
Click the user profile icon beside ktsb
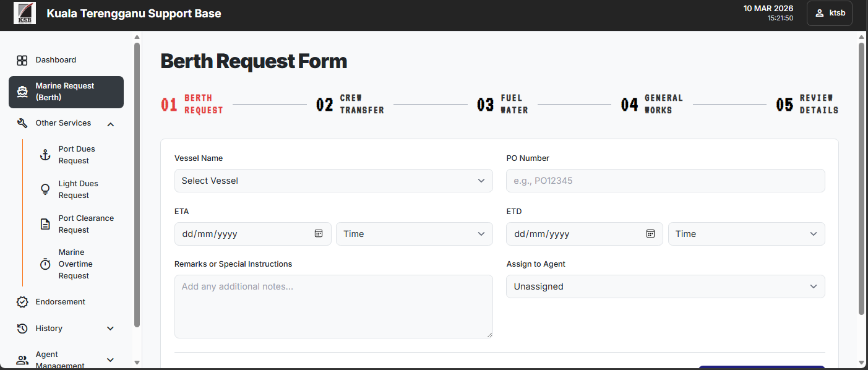pyautogui.click(x=819, y=13)
